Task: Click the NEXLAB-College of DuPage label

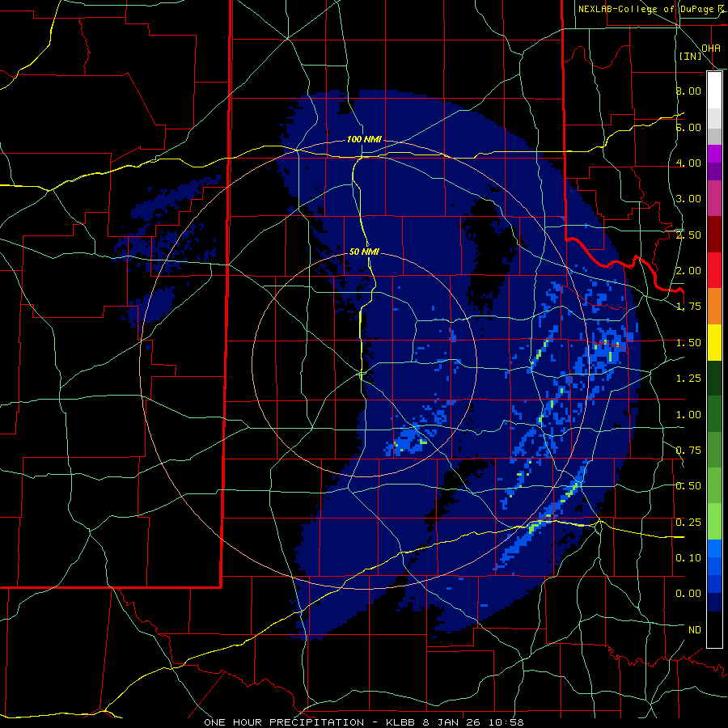Action: (x=647, y=9)
